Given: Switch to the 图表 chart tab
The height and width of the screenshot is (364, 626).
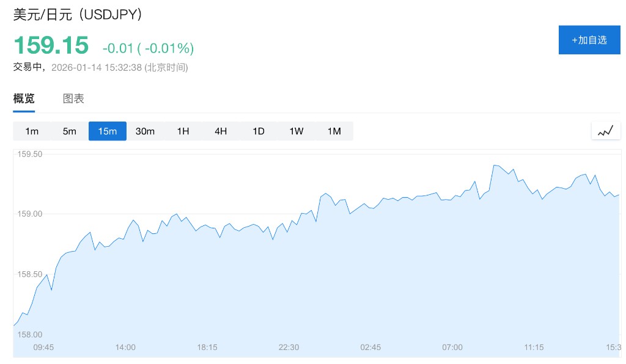Looking at the screenshot, I should click(73, 98).
